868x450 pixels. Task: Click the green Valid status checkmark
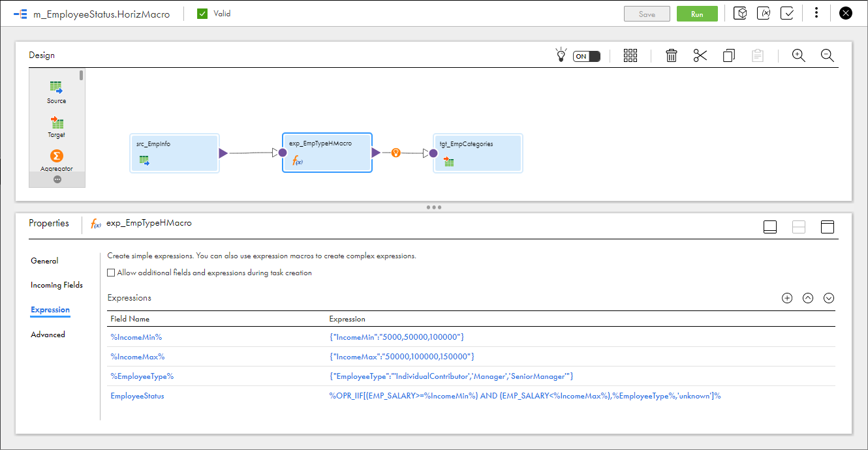click(x=202, y=14)
